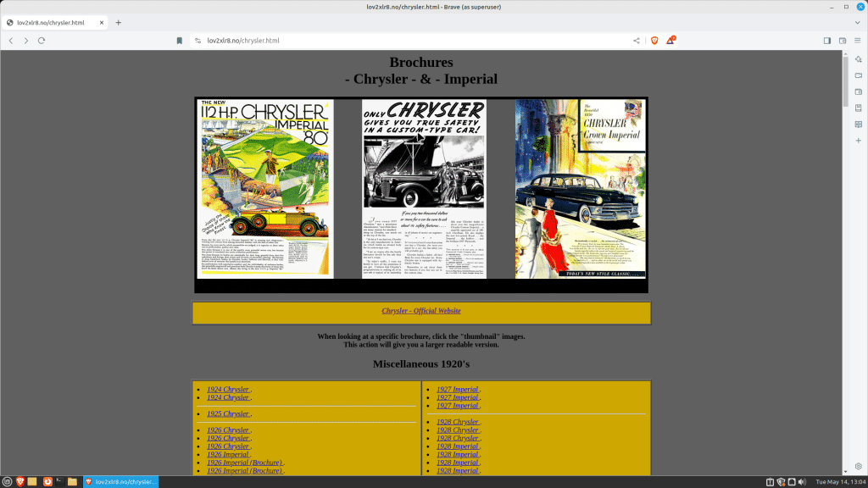Viewport: 868px width, 488px height.
Task: Reload the current page
Action: click(42, 40)
